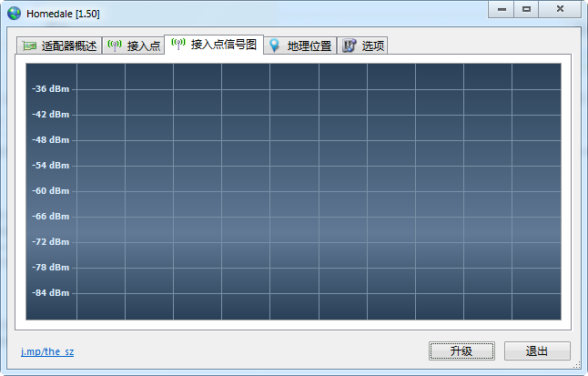Click the options tools icon
Image resolution: width=588 pixels, height=376 pixels.
[350, 46]
